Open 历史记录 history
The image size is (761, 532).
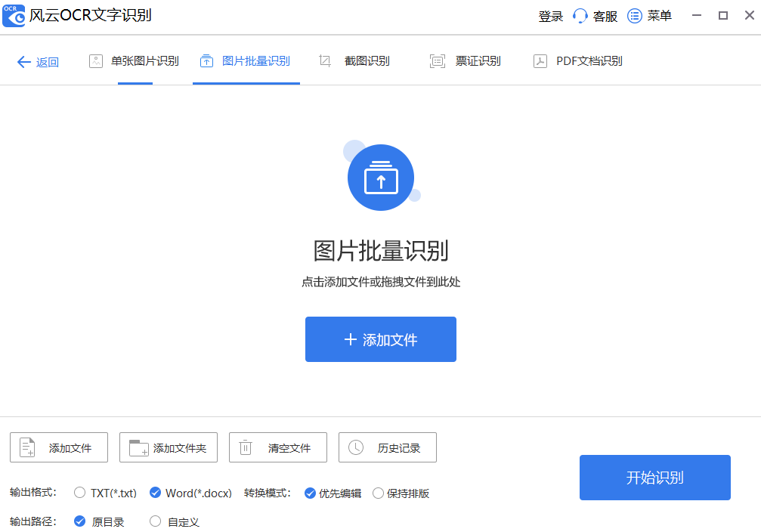point(388,447)
